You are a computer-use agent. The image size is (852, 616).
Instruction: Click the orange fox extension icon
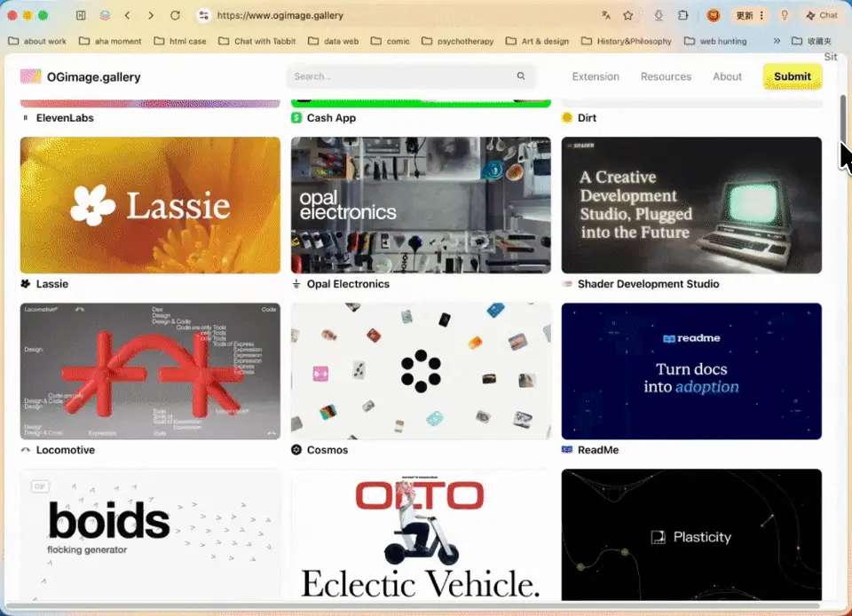coord(714,15)
